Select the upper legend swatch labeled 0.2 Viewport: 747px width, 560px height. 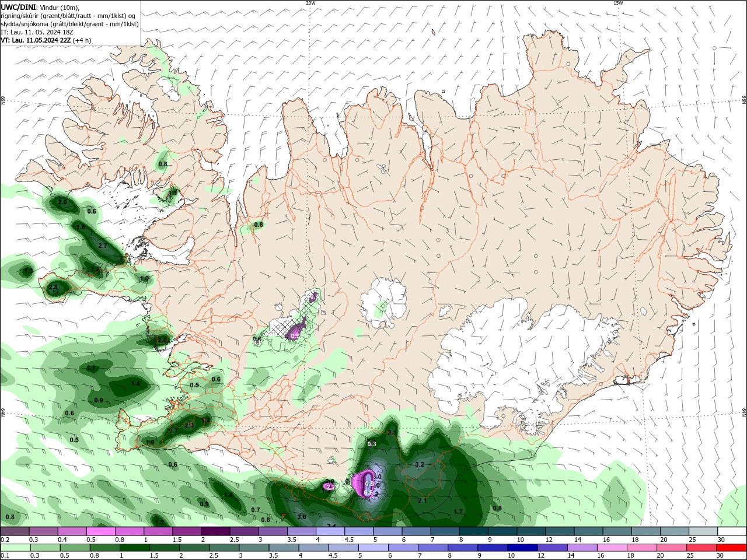pos(15,531)
